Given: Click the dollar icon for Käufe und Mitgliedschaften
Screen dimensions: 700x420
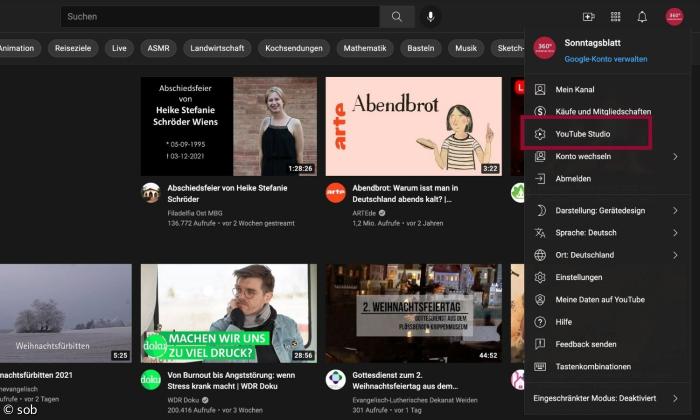Looking at the screenshot, I should point(540,111).
